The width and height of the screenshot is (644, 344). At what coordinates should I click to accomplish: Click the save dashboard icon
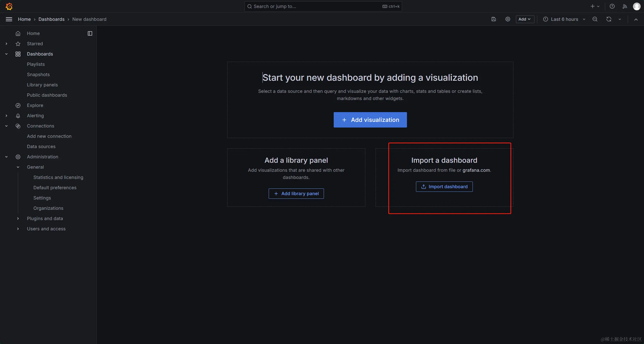(x=493, y=19)
